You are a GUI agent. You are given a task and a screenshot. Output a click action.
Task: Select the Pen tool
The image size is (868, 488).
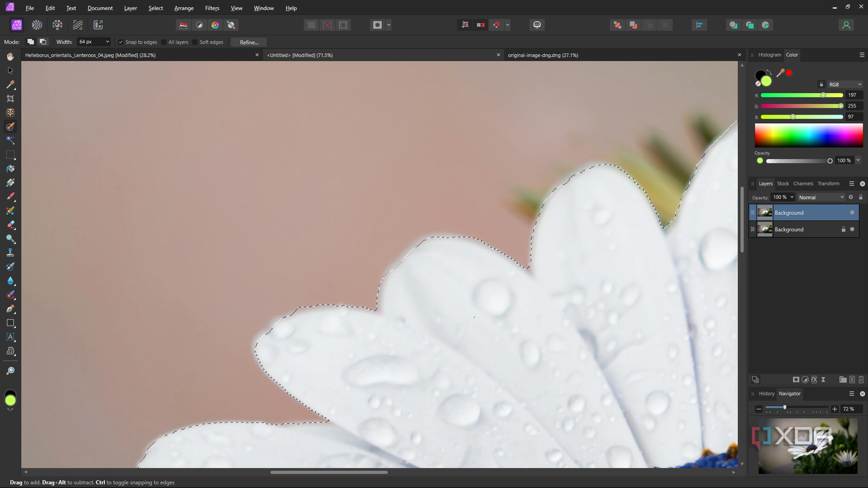click(10, 309)
